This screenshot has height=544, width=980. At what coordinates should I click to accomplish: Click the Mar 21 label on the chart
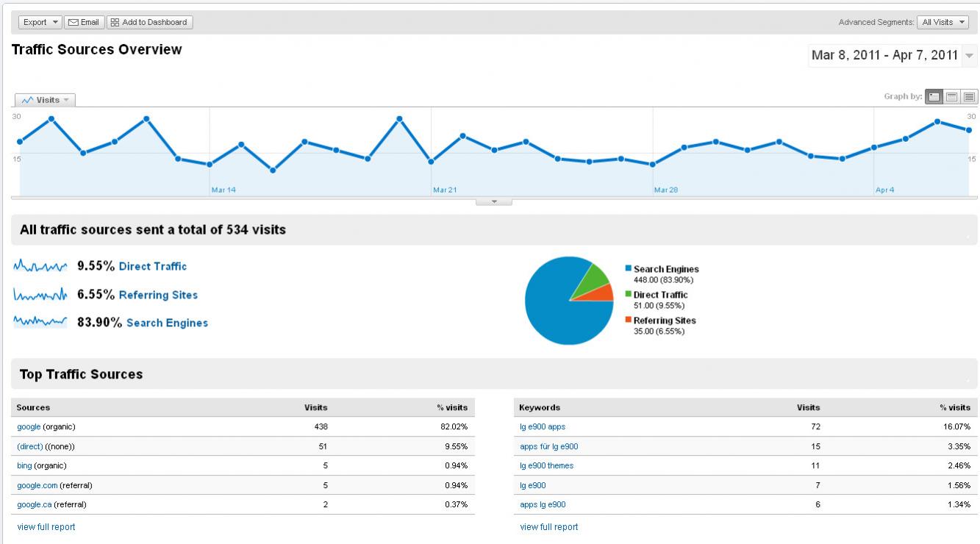[445, 190]
